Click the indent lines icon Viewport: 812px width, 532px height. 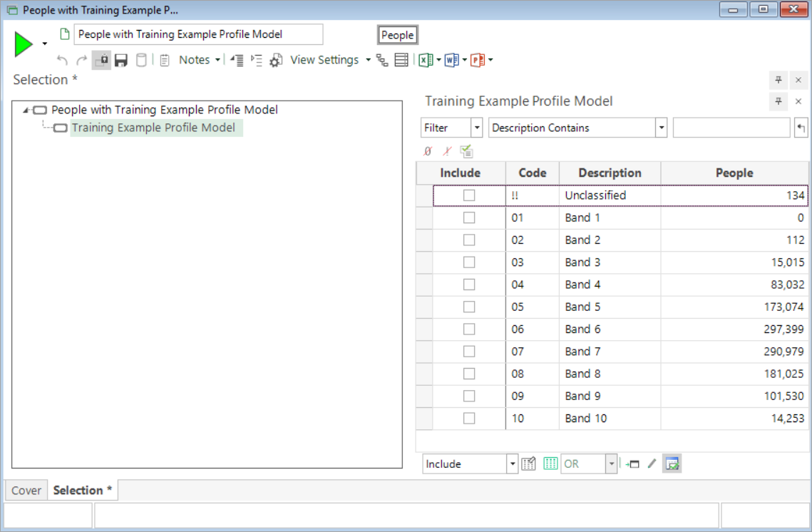(x=257, y=60)
